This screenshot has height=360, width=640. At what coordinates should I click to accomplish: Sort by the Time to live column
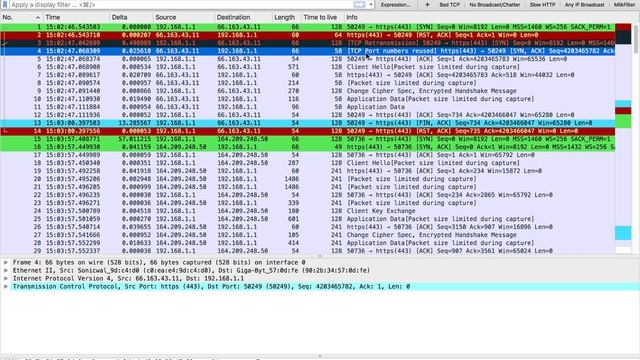click(x=322, y=17)
